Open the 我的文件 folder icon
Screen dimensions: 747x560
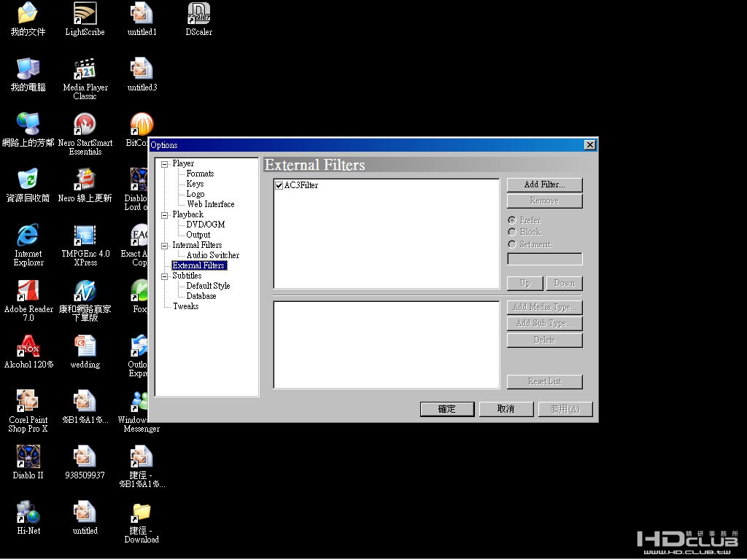(28, 13)
